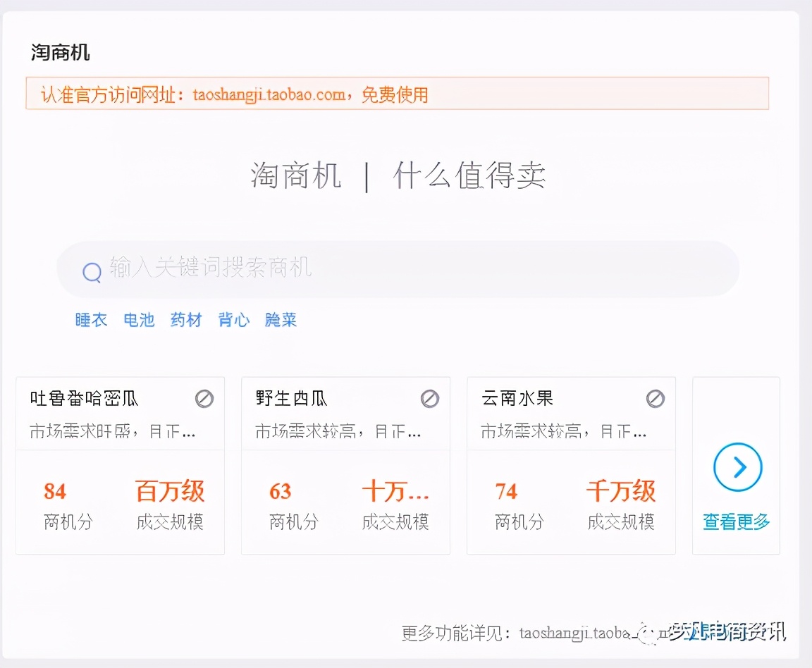Dismiss the 吐鲁番哈密瓜 card via its circle icon
Image resolution: width=812 pixels, height=668 pixels.
pos(204,398)
